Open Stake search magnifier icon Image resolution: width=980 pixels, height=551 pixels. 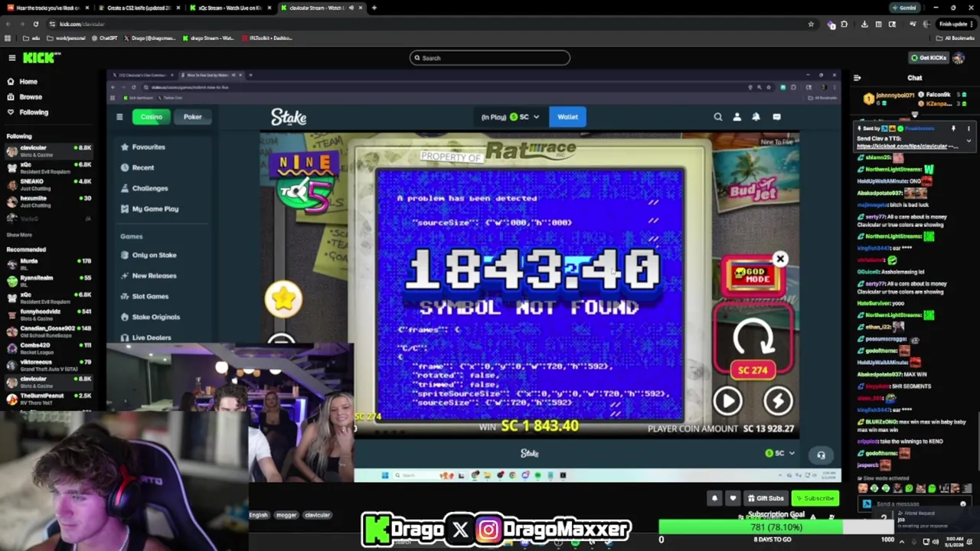click(718, 117)
